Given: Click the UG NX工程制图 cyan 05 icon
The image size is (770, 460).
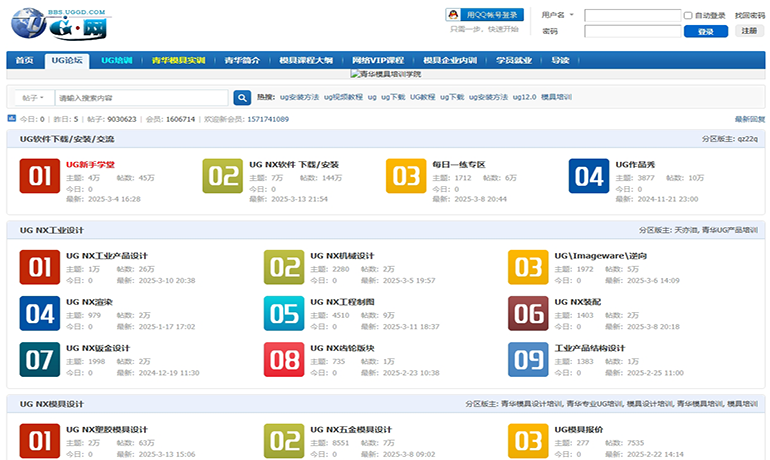Looking at the screenshot, I should (283, 313).
